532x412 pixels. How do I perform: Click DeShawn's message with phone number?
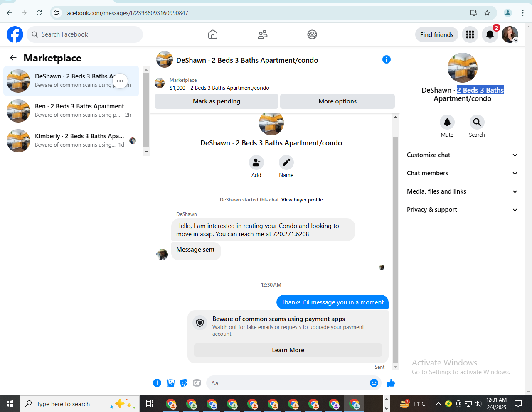pos(263,230)
